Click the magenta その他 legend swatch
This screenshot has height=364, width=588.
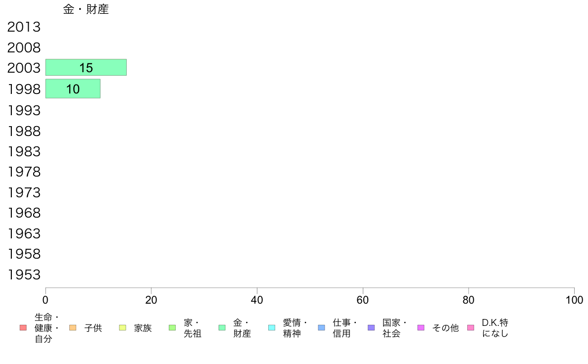pos(421,328)
